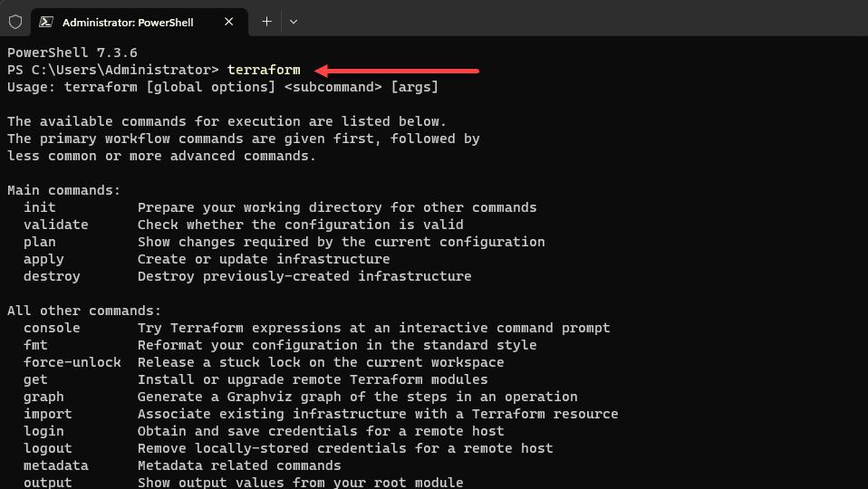Click the apply command name
Screen dimensions: 868x489
pyautogui.click(x=43, y=259)
